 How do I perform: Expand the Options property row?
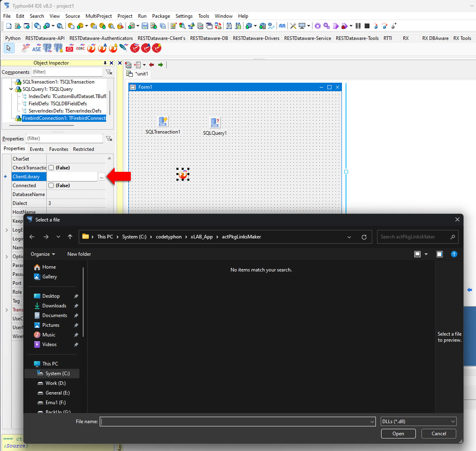(x=7, y=257)
